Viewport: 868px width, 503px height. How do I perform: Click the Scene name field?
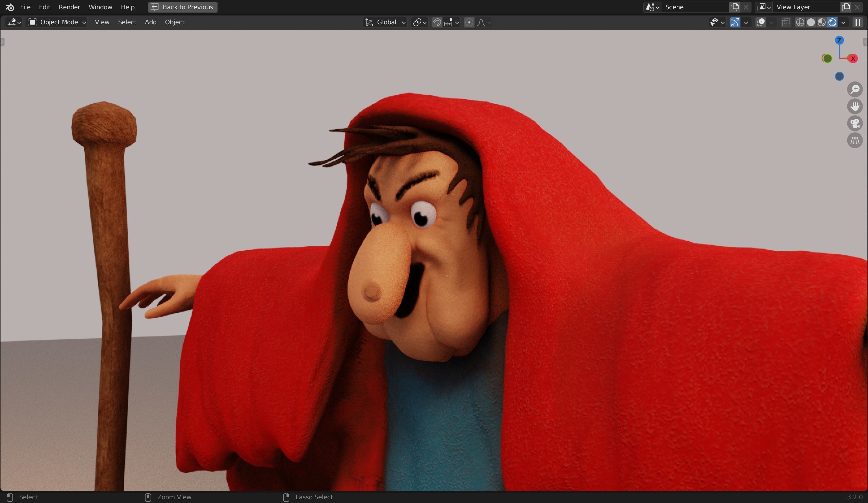coord(694,7)
